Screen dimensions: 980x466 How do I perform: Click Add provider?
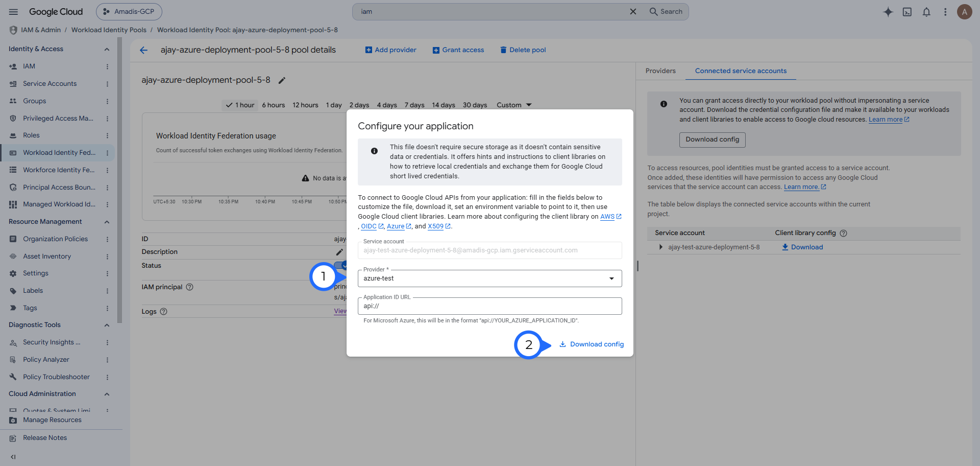[391, 50]
